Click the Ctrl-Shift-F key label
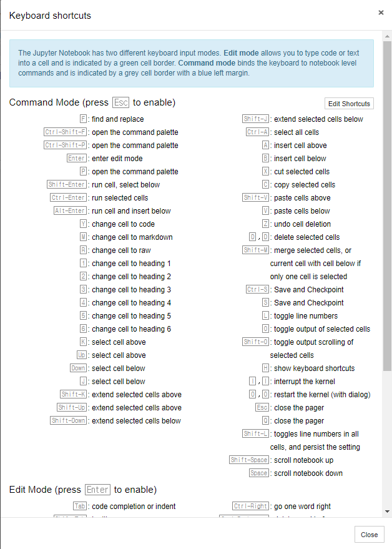 (x=66, y=132)
